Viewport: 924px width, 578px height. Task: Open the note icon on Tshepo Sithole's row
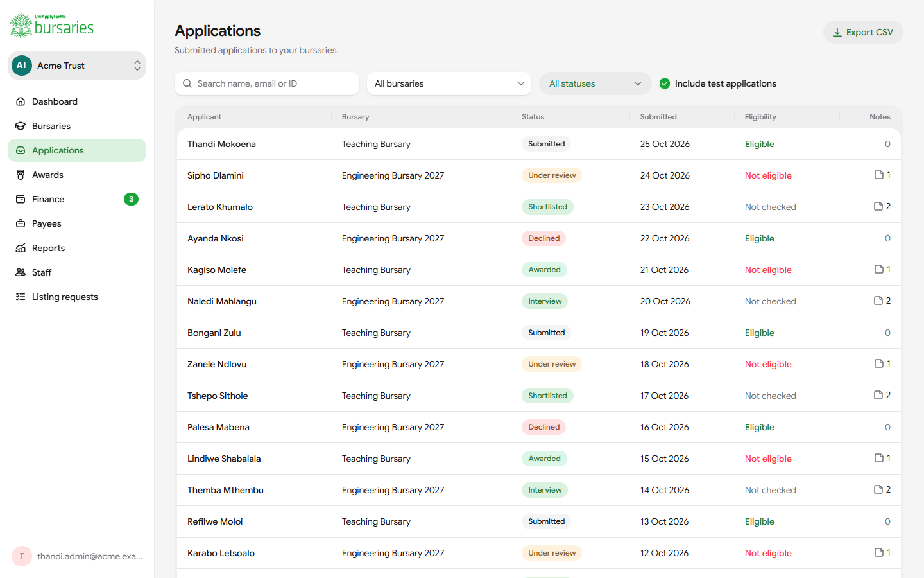click(x=878, y=395)
